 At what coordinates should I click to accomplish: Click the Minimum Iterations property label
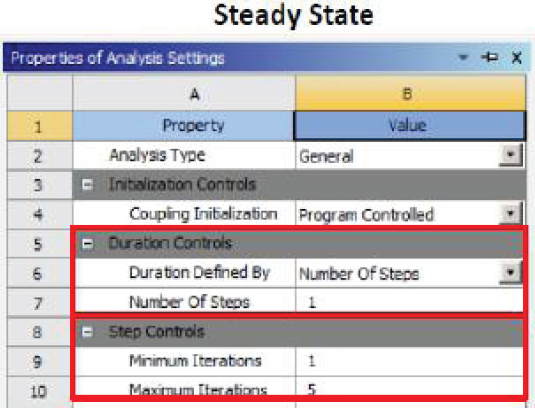tap(195, 361)
